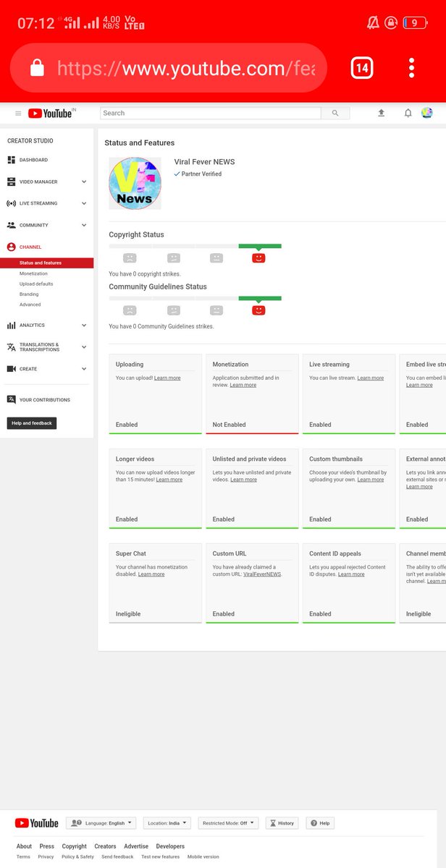
Task: Click Learn more in Uploading card
Action: point(167,378)
